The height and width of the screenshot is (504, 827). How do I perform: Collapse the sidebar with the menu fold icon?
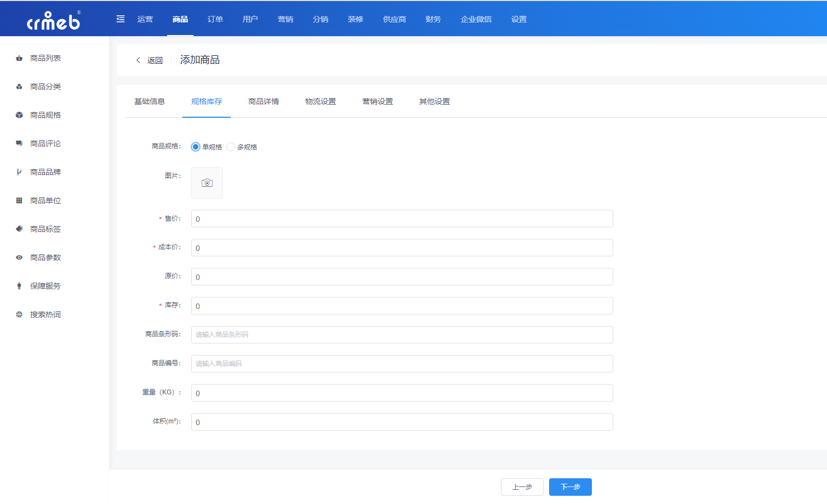(121, 19)
